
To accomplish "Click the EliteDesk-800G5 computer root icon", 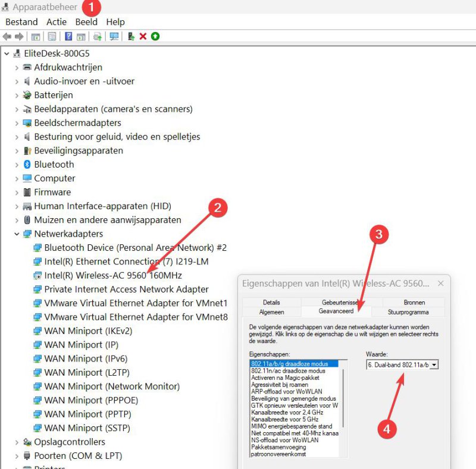I will tap(17, 53).
